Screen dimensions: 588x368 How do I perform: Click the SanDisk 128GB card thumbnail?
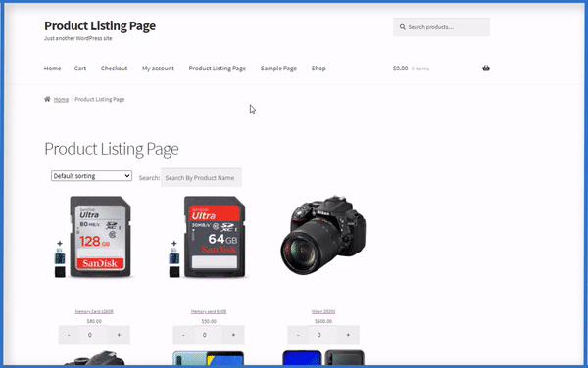coord(94,237)
